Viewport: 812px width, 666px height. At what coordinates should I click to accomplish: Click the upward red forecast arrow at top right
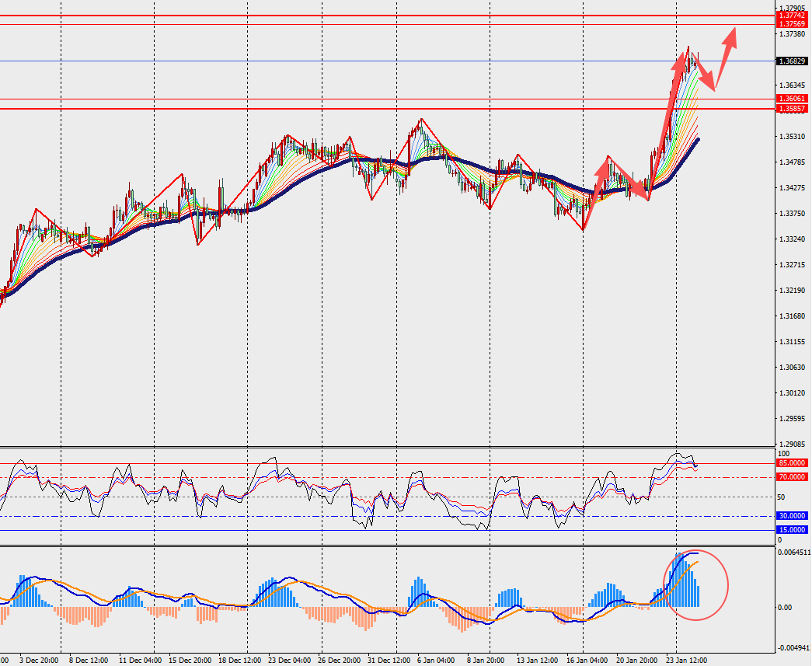pos(726,58)
